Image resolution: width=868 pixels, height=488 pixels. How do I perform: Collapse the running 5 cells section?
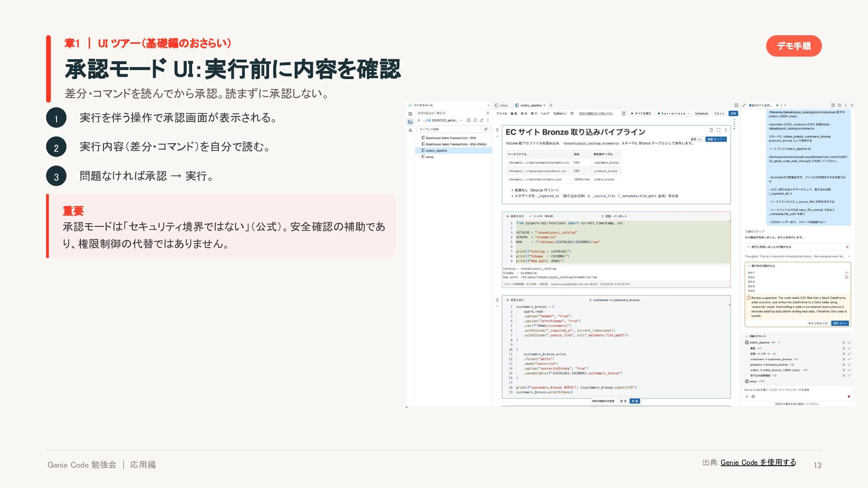tap(749, 266)
